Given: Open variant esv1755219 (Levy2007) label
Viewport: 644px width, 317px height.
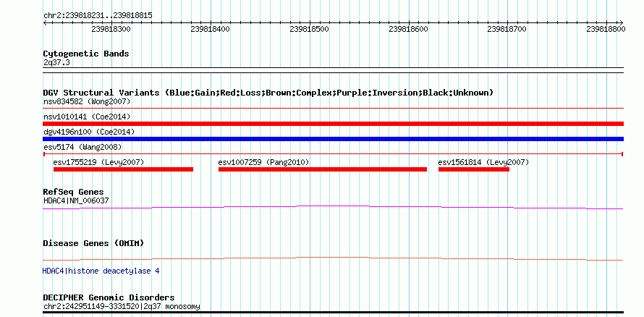Looking at the screenshot, I should [98, 162].
